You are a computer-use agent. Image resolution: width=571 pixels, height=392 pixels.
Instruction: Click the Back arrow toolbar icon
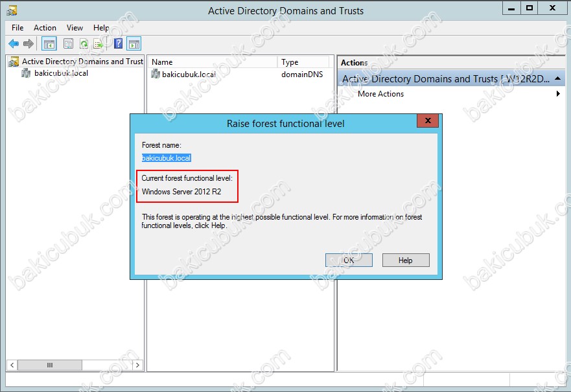click(x=14, y=44)
